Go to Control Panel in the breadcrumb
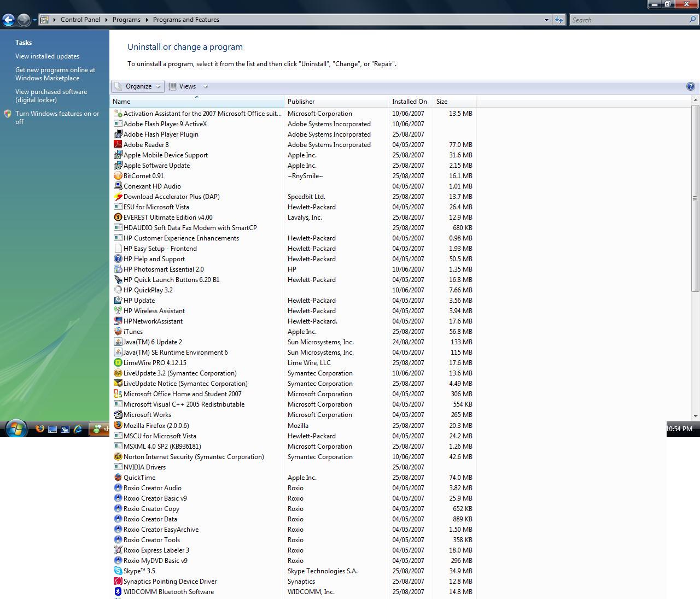 80,20
